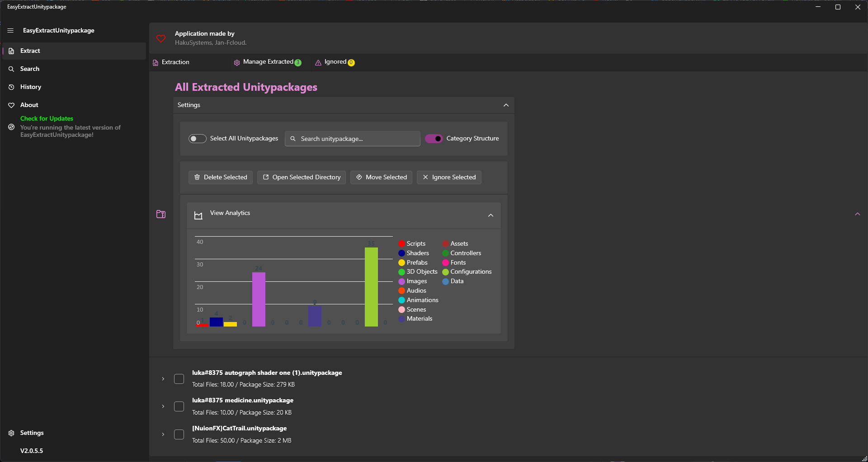Enable Select All Unitypackages toggle
The image size is (868, 462).
click(197, 139)
